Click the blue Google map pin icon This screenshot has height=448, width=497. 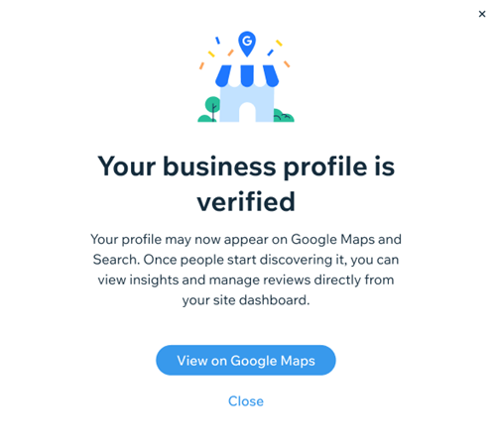tap(247, 44)
